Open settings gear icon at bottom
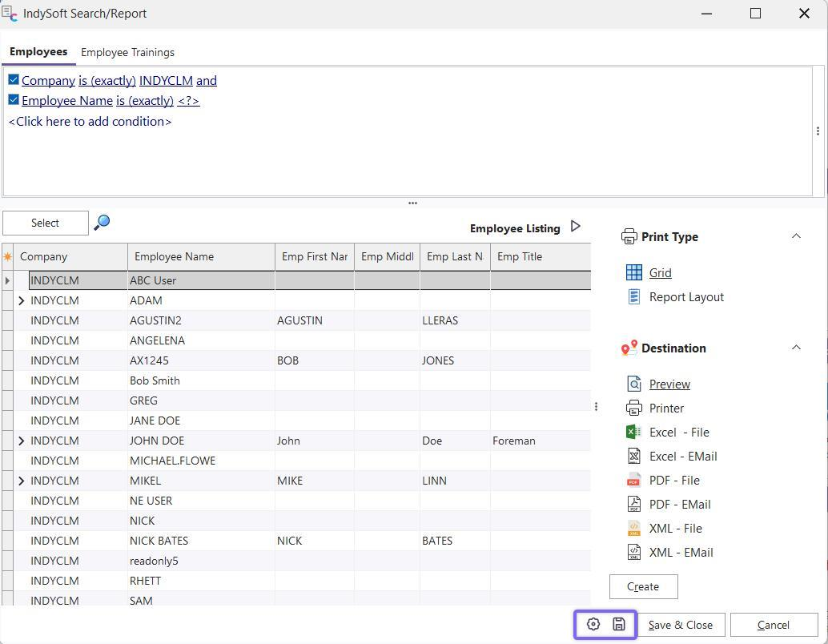This screenshot has height=644, width=828. pyautogui.click(x=593, y=625)
